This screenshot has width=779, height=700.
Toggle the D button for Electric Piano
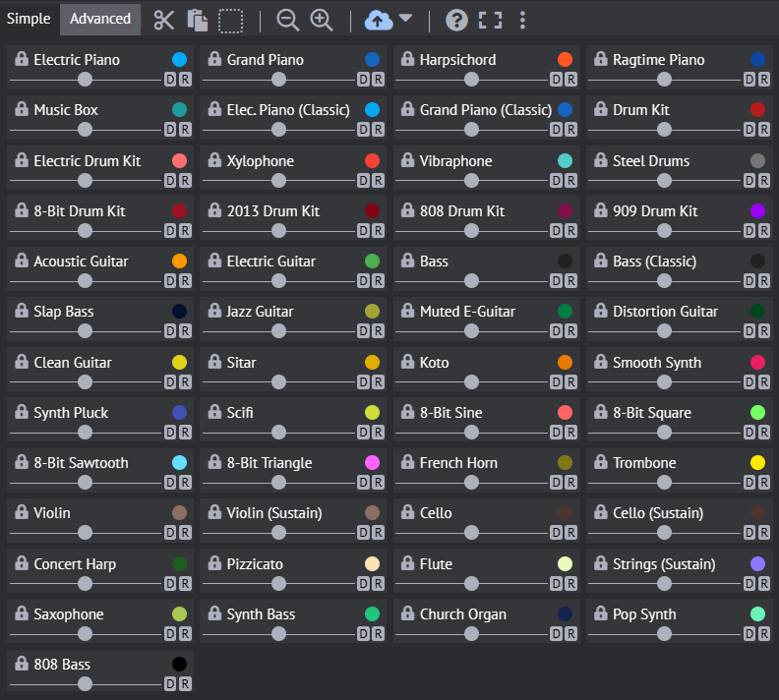point(170,80)
